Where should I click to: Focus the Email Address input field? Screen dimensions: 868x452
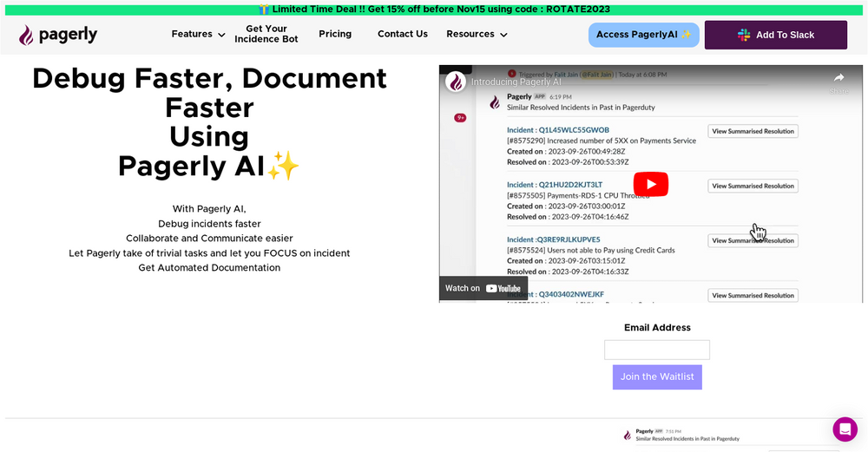[x=657, y=350]
